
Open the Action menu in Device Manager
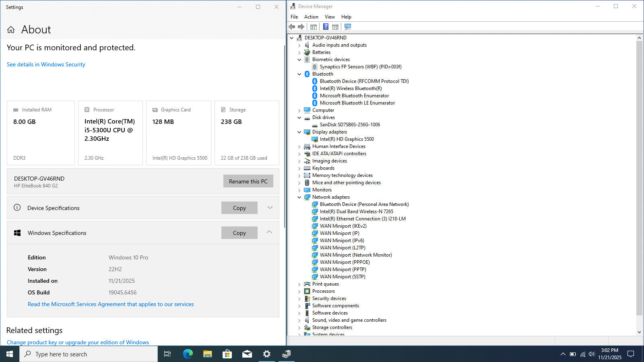(311, 17)
